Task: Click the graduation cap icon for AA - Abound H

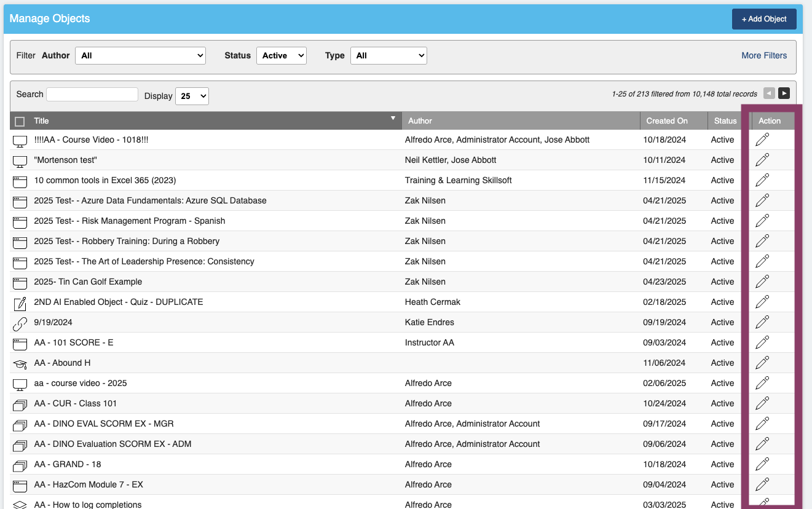Action: pyautogui.click(x=20, y=364)
